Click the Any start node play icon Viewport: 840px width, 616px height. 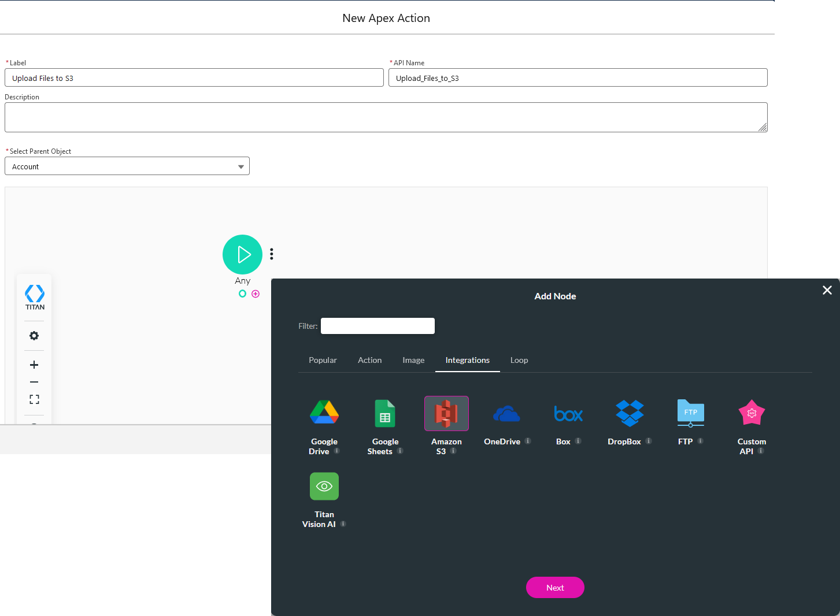(243, 254)
